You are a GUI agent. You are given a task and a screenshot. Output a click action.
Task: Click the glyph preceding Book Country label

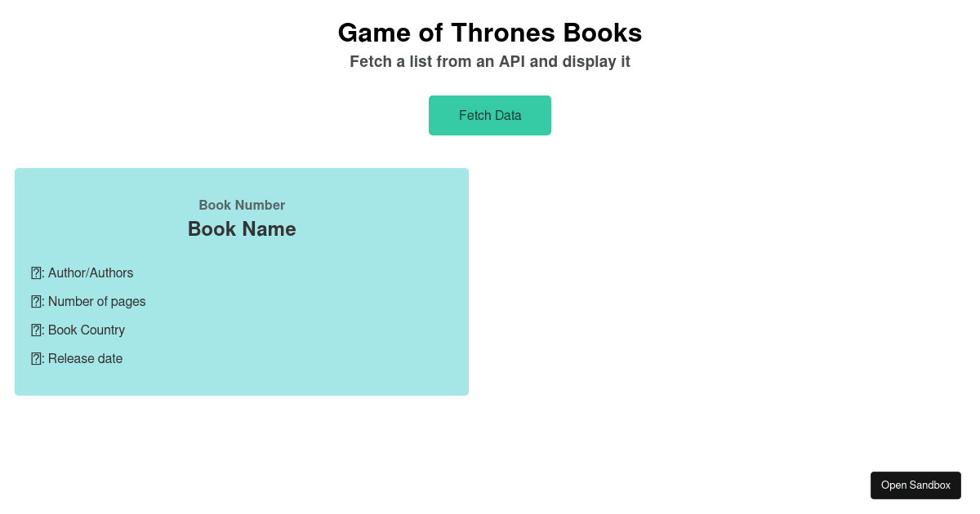[x=36, y=330]
